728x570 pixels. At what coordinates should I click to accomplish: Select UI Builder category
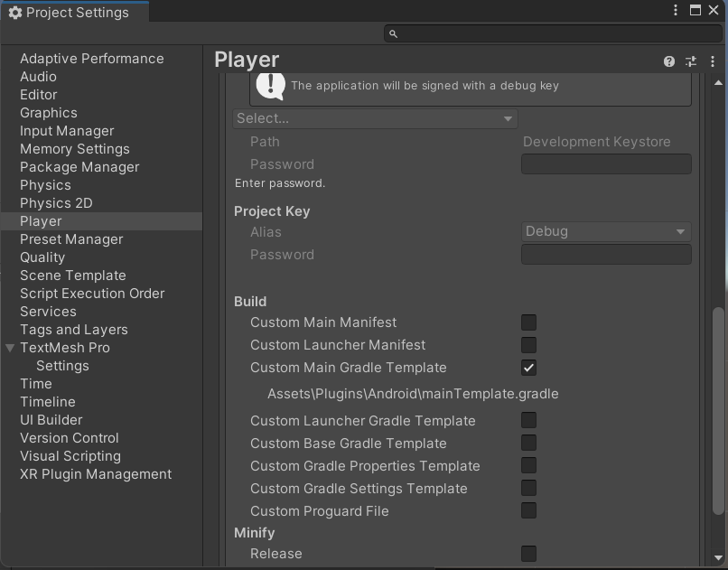pos(51,420)
